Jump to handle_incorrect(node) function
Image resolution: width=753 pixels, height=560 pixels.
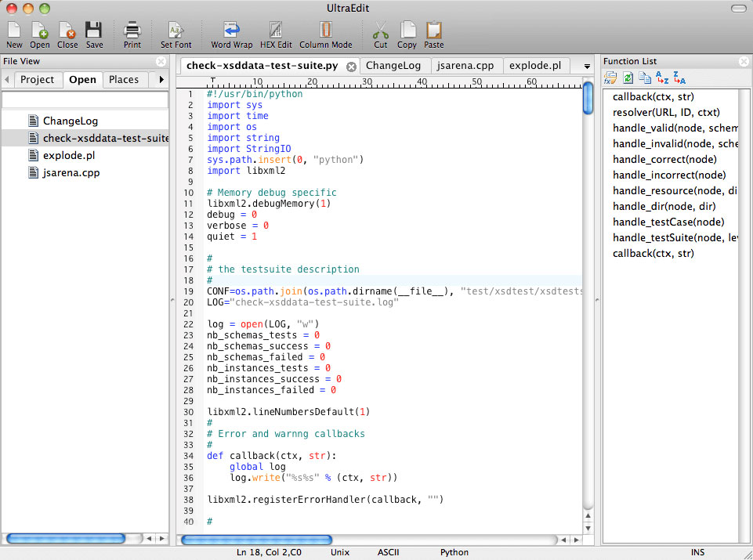point(669,175)
